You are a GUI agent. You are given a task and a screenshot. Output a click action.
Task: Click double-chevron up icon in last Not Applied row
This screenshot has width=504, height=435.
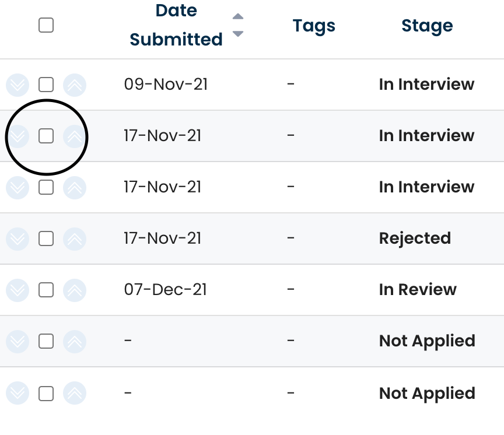click(74, 394)
